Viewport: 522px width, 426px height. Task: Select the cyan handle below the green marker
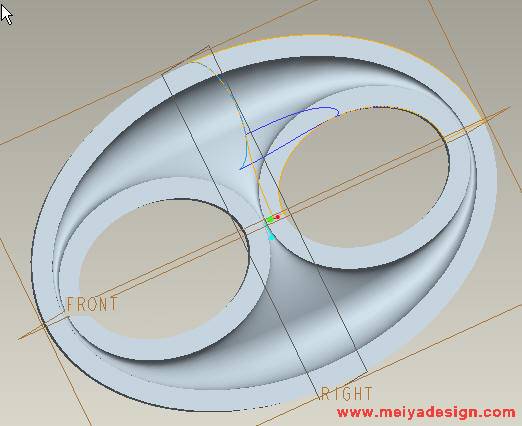click(x=272, y=237)
